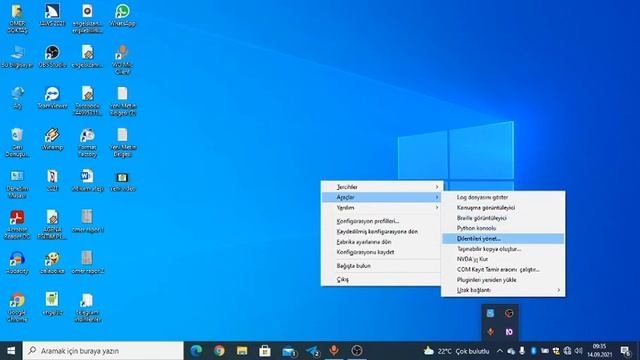Image resolution: width=640 pixels, height=360 pixels.
Task: Select Balabolka desktop shortcut
Action: coord(52,263)
